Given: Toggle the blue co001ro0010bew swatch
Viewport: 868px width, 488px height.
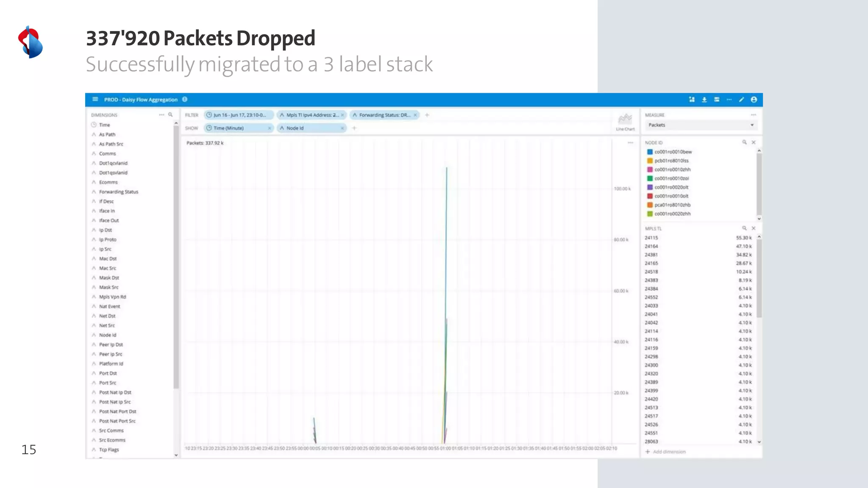Looking at the screenshot, I should coord(650,152).
